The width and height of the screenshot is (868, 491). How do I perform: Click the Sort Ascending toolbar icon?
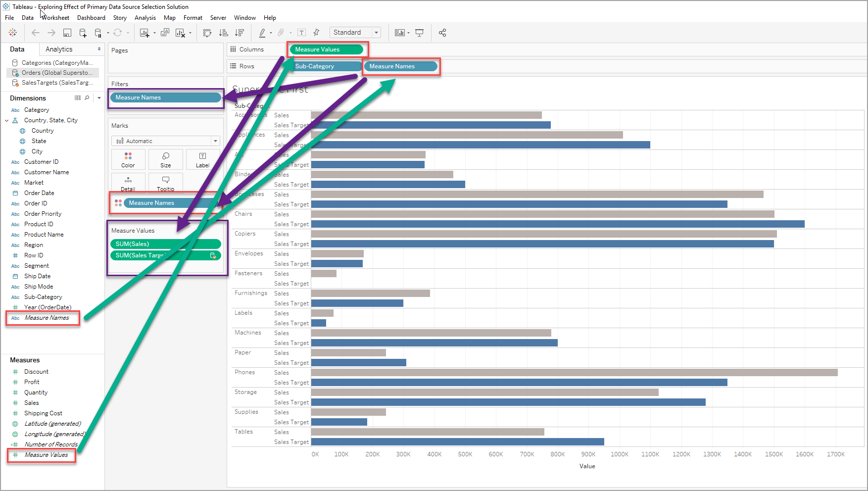(224, 33)
